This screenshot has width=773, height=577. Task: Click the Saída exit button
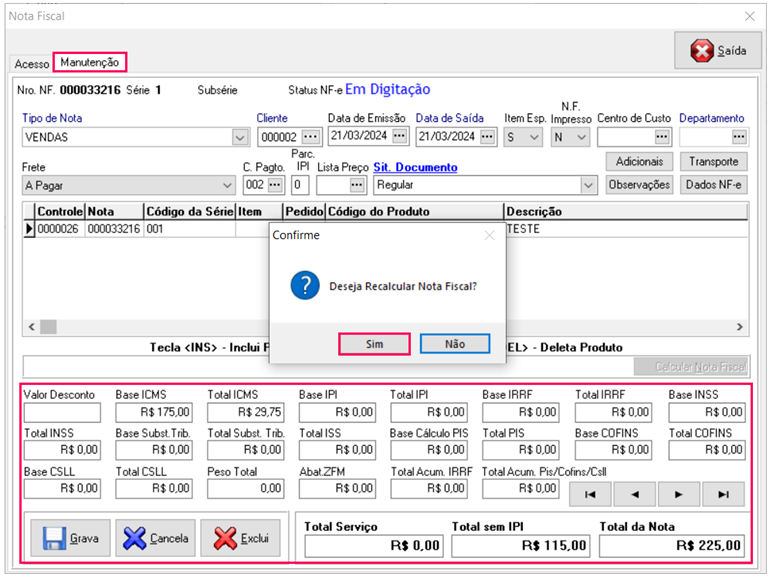(719, 50)
